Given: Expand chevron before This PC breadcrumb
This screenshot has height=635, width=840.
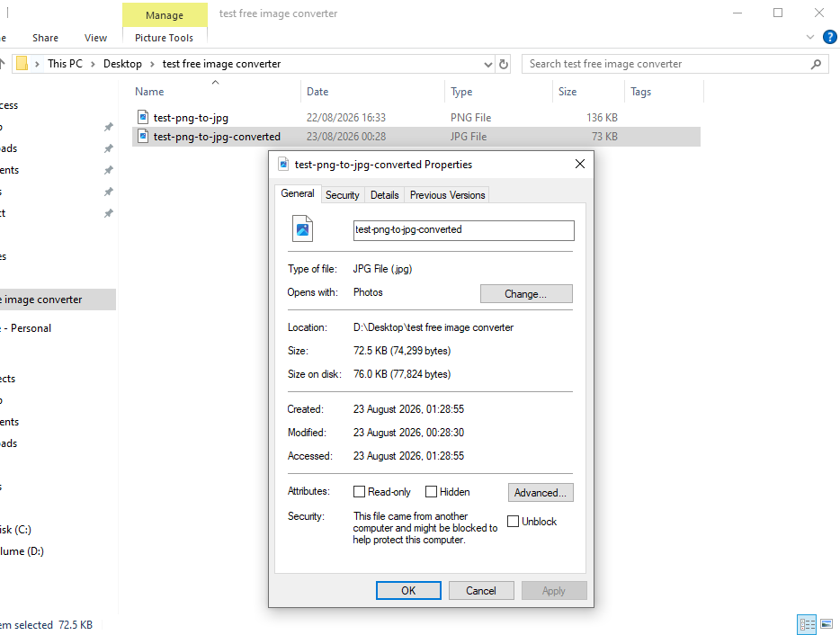Looking at the screenshot, I should (x=37, y=64).
